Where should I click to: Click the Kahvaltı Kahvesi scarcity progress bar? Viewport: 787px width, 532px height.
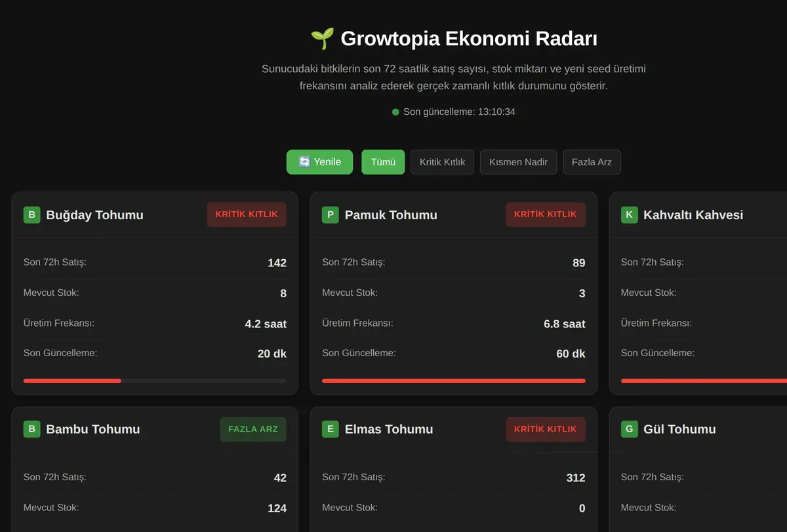704,380
